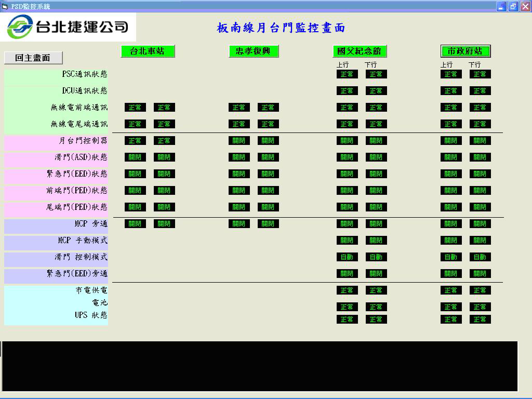Click 國父紀念館 下行 MCP 旁通 關閉 indicator
The width and height of the screenshot is (532, 399).
(x=376, y=223)
